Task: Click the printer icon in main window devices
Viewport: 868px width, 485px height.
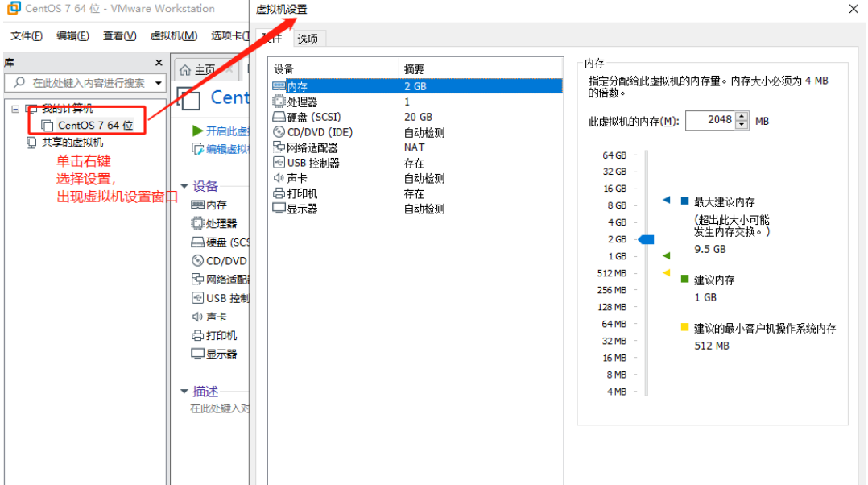Action: pos(197,335)
